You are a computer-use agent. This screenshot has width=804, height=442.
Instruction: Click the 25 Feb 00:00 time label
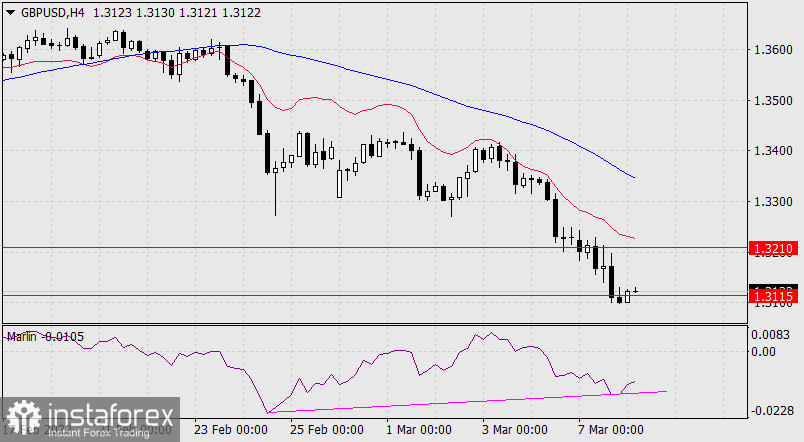327,429
